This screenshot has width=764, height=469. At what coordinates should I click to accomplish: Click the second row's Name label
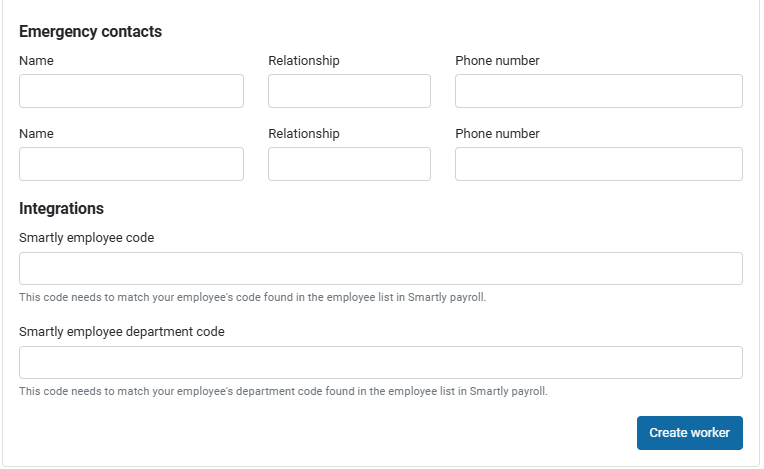pyautogui.click(x=36, y=134)
